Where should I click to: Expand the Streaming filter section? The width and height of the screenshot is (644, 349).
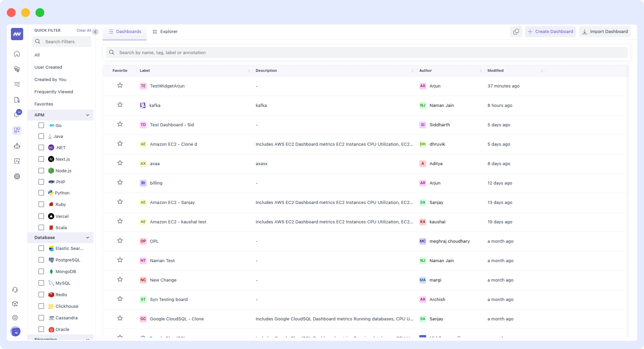[88, 339]
